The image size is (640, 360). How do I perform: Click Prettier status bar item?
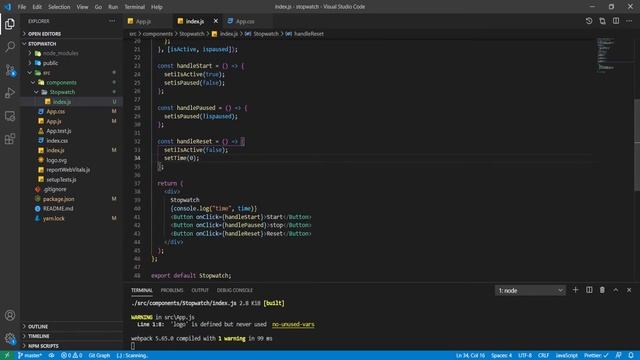click(596, 356)
